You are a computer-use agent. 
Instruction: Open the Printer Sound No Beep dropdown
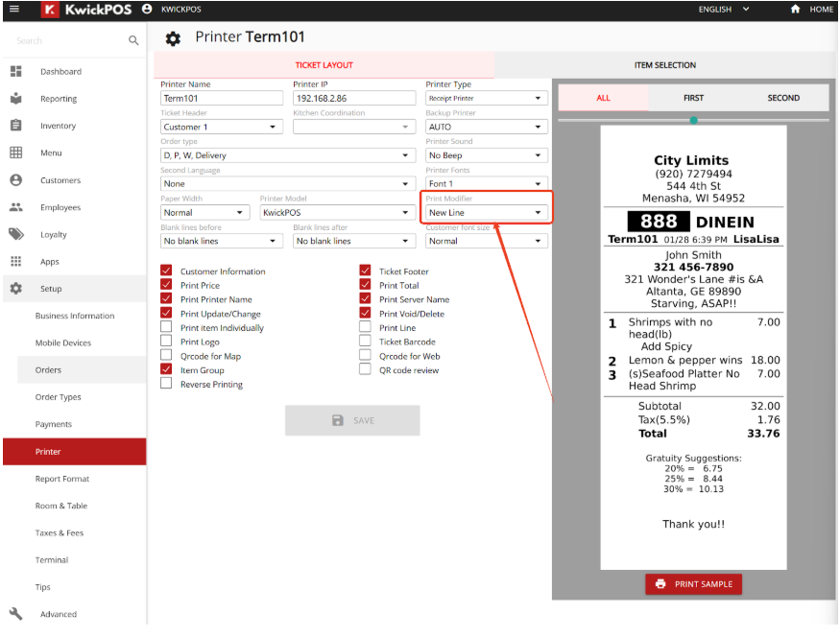487,155
